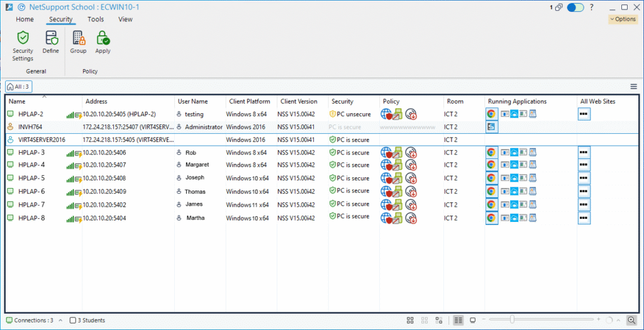Click the Connections : 3 status label
Viewport: 644px width, 330px height.
[34, 320]
